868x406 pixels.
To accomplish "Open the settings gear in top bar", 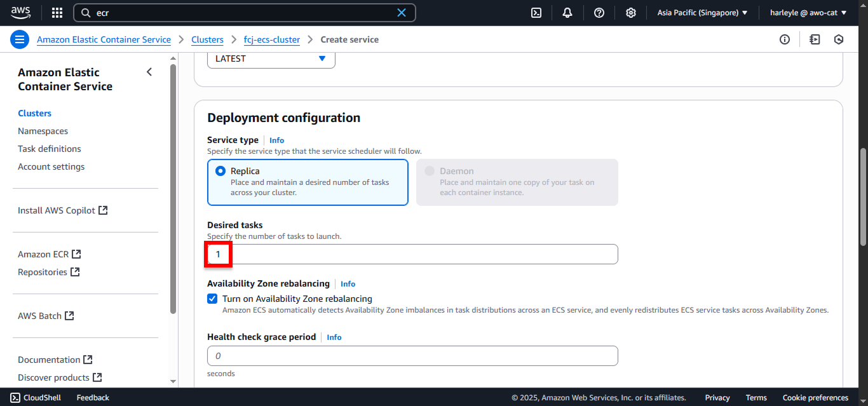I will coord(631,13).
